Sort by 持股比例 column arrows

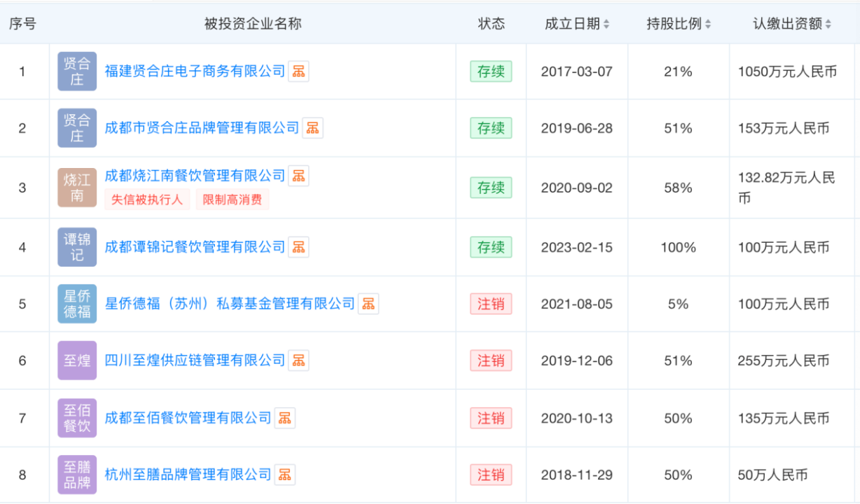[708, 24]
